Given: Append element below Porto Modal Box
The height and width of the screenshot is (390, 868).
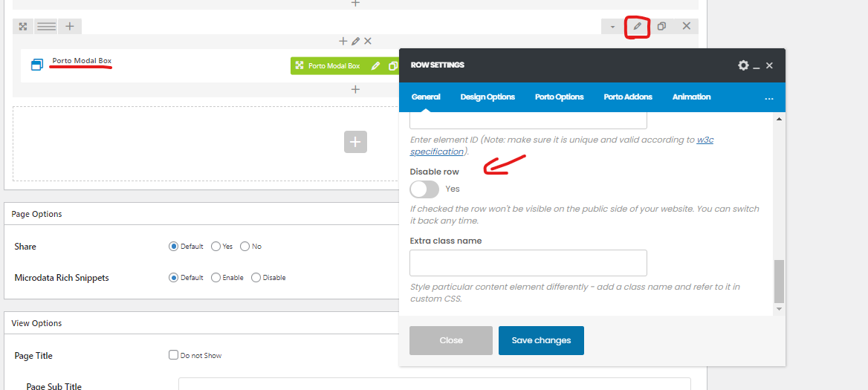Looking at the screenshot, I should tap(355, 89).
